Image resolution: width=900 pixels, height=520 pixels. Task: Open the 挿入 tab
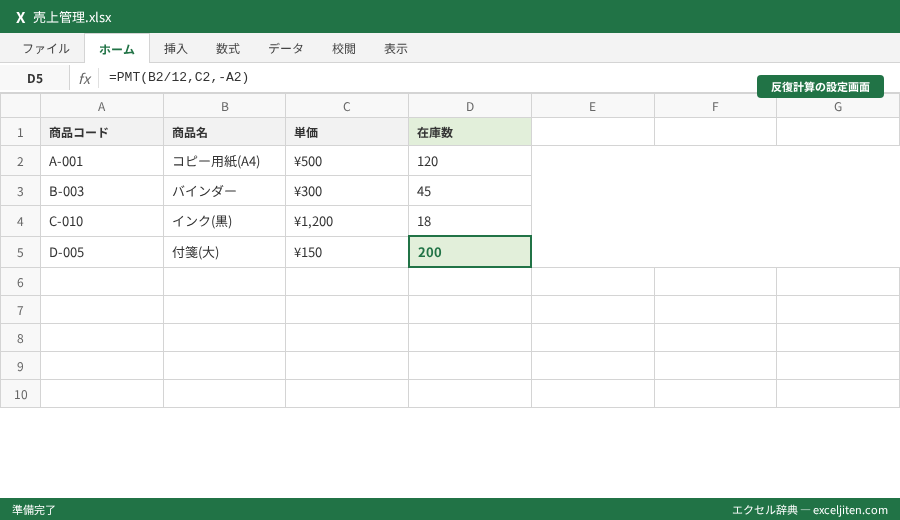(176, 49)
